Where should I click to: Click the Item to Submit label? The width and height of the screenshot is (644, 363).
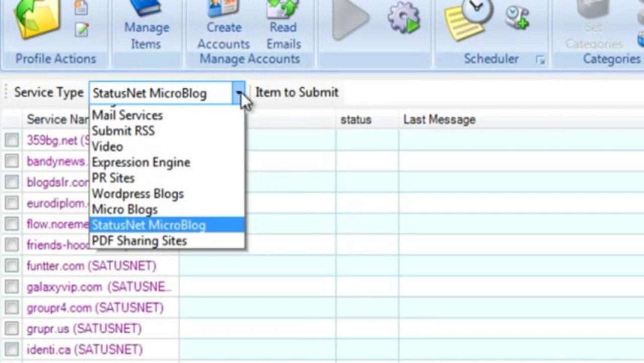click(297, 92)
